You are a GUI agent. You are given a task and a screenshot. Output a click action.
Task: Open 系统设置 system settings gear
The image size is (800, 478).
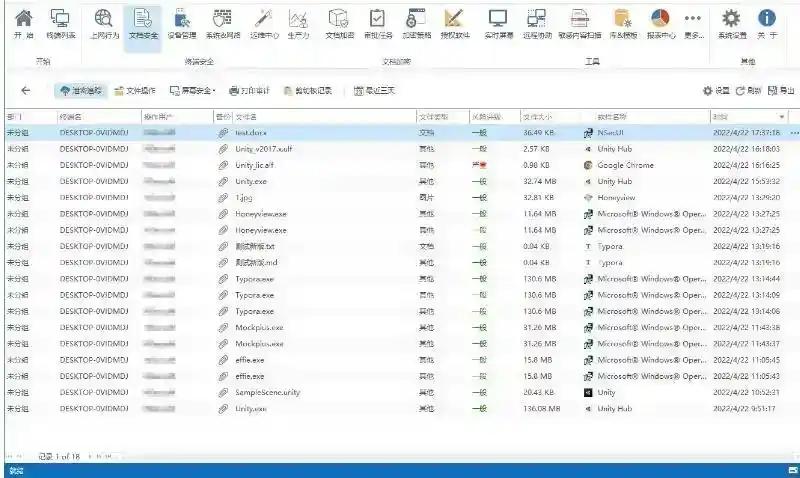[x=731, y=24]
